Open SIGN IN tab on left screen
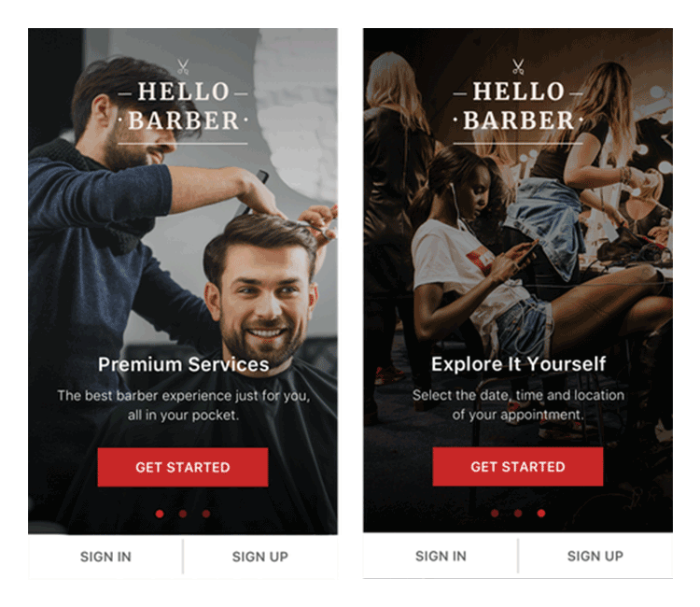 (105, 557)
